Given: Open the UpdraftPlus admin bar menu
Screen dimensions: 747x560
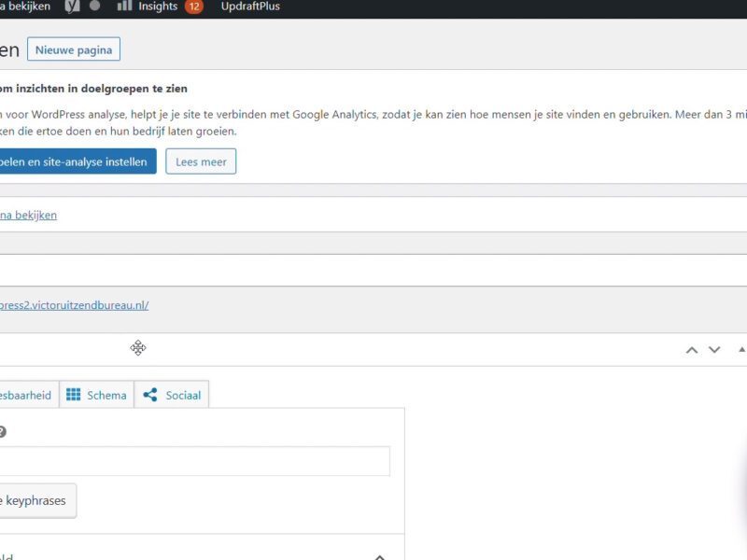Looking at the screenshot, I should [250, 7].
